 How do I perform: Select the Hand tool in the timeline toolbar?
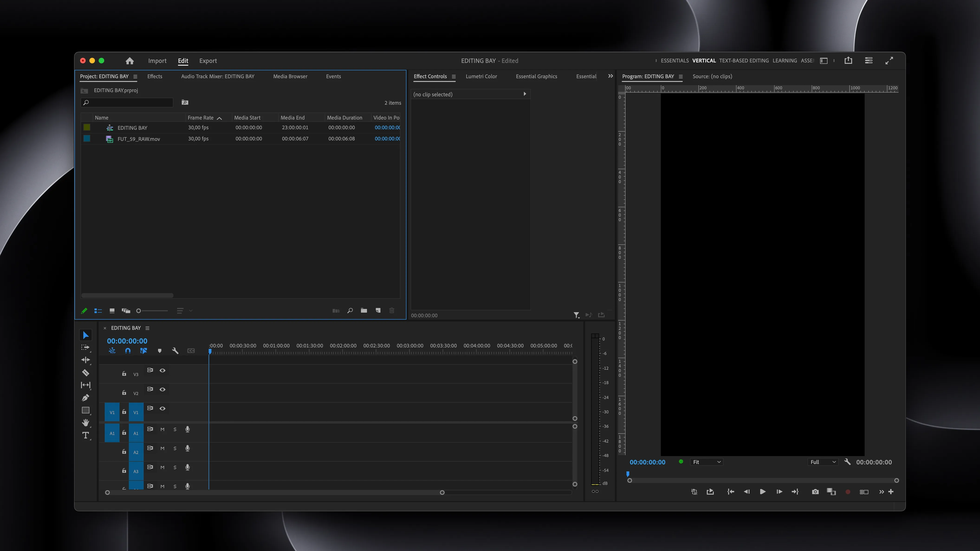click(86, 423)
